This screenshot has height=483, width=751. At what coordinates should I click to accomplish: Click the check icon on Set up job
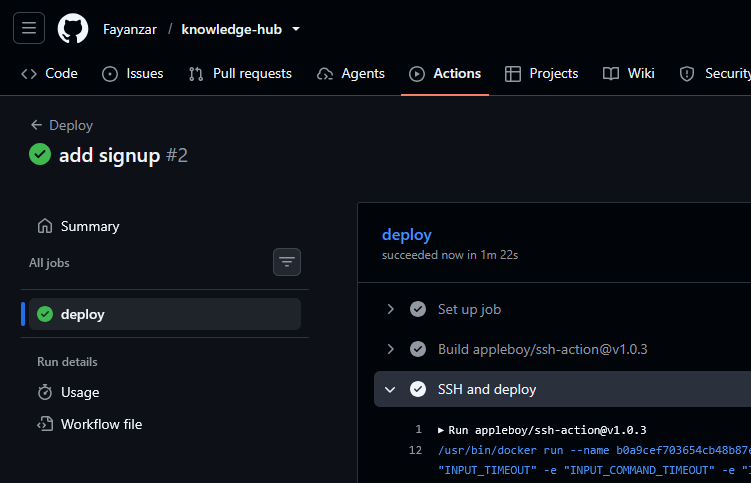[x=418, y=309]
